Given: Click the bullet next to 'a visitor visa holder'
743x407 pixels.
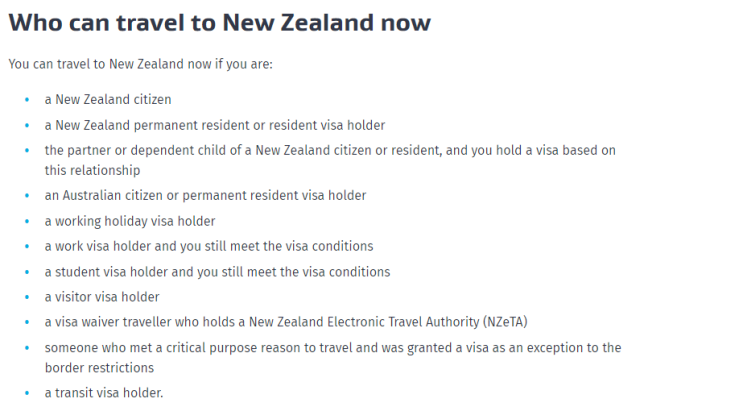Looking at the screenshot, I should coord(27,297).
